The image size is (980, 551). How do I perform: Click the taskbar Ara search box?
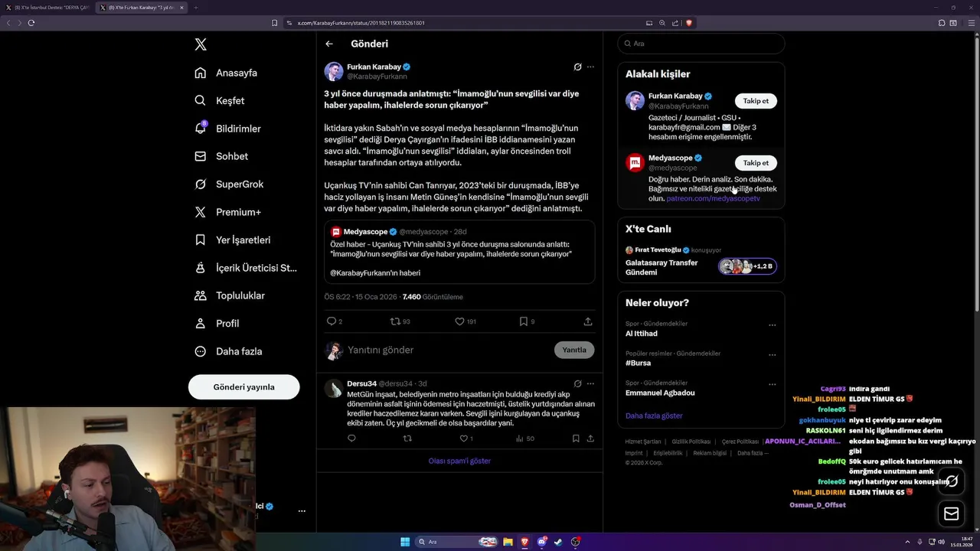tap(457, 542)
